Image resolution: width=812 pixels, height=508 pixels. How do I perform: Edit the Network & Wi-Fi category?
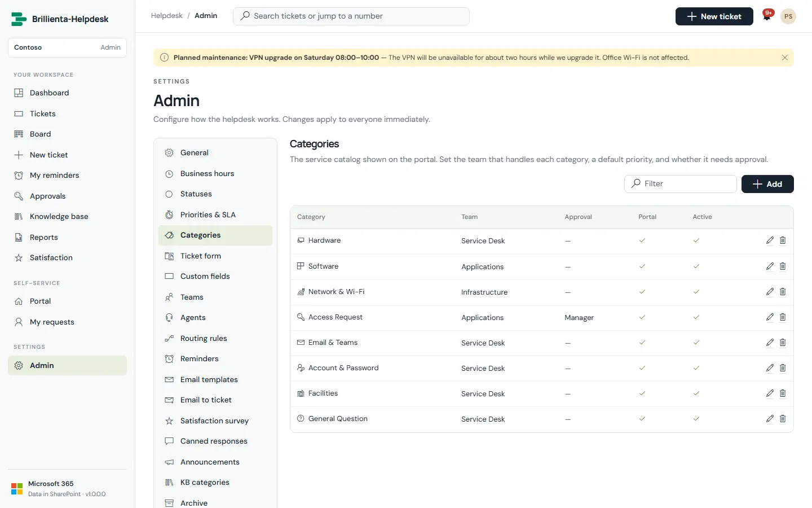(x=770, y=292)
